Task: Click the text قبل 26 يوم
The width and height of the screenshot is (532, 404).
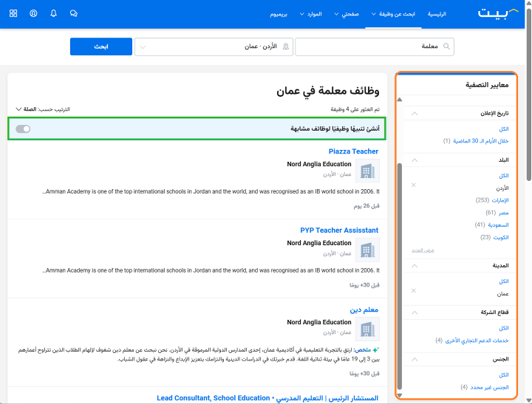Action: tap(366, 206)
